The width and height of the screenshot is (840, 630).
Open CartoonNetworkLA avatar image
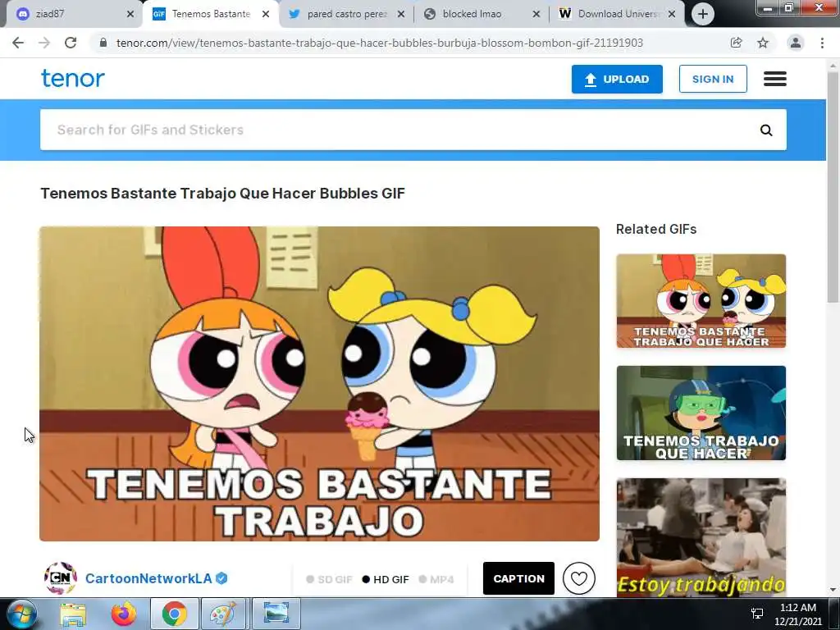click(x=61, y=578)
